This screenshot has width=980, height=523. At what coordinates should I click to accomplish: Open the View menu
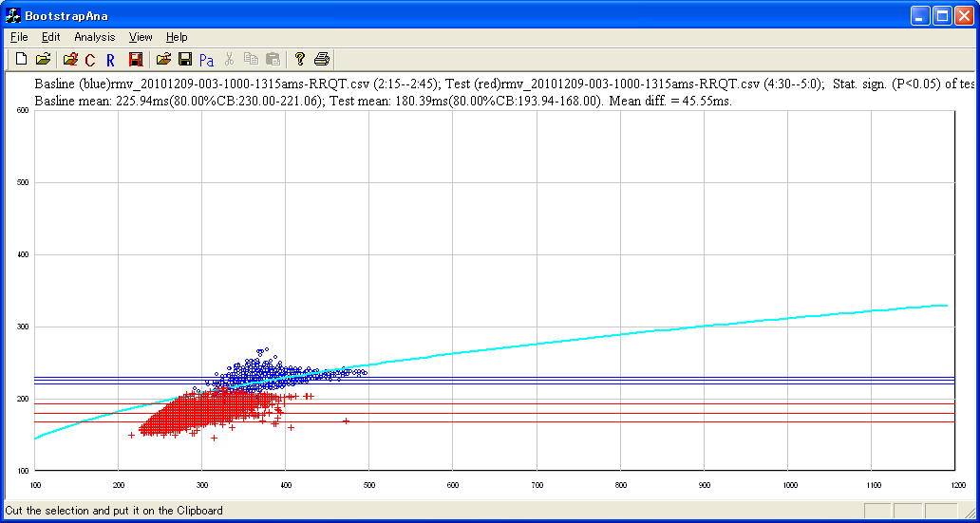(141, 37)
